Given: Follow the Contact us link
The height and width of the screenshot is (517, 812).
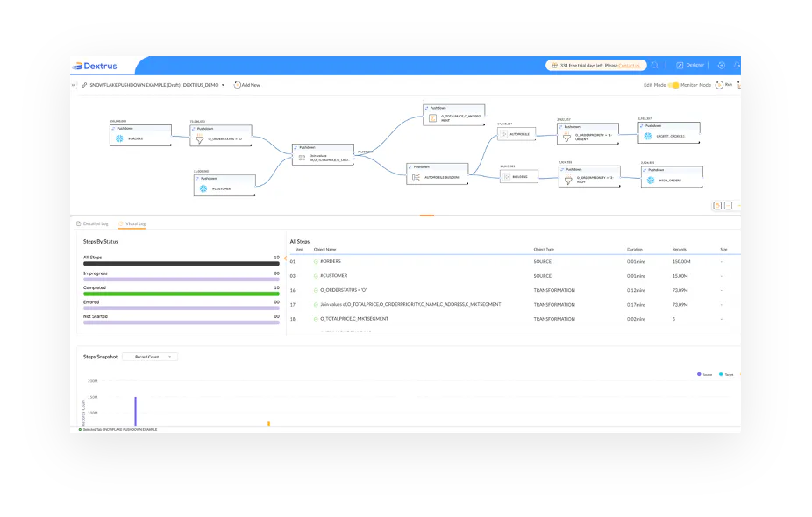Looking at the screenshot, I should click(x=630, y=66).
